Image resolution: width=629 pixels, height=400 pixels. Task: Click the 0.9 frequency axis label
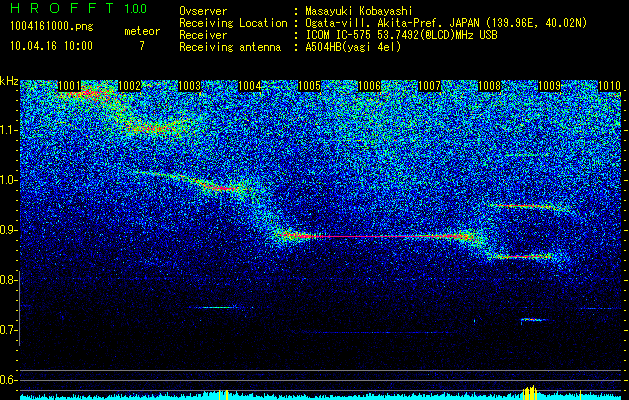pos(9,230)
